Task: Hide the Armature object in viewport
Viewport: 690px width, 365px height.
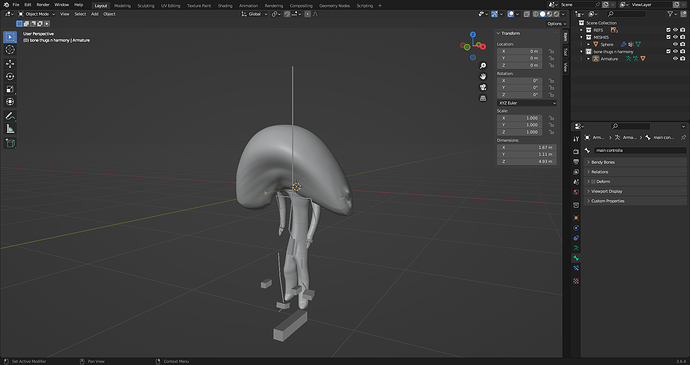Action: point(675,59)
